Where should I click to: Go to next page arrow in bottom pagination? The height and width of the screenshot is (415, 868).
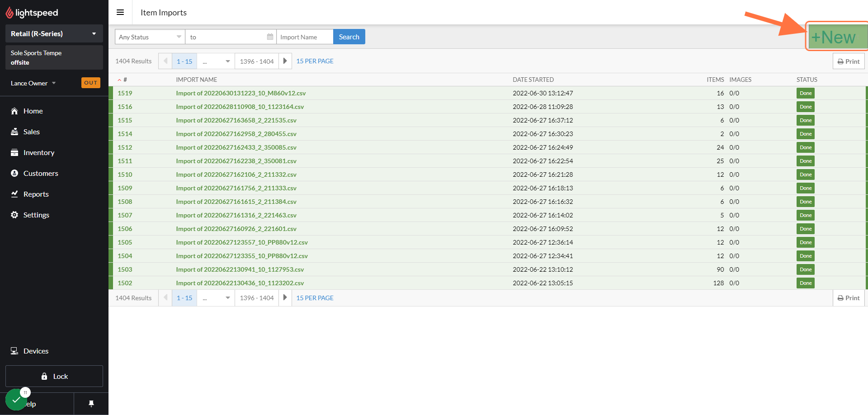(x=285, y=297)
